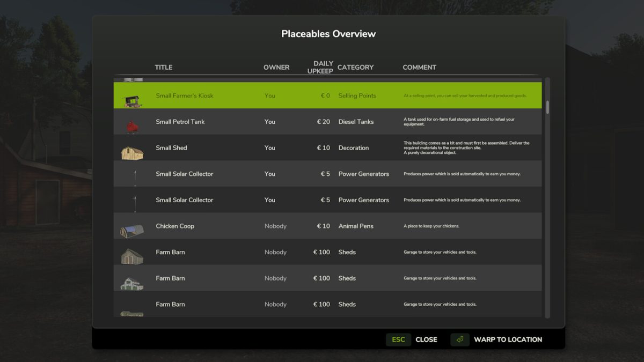Sort the list by CATEGORY column
Screen dimensions: 644x362
pyautogui.click(x=356, y=67)
